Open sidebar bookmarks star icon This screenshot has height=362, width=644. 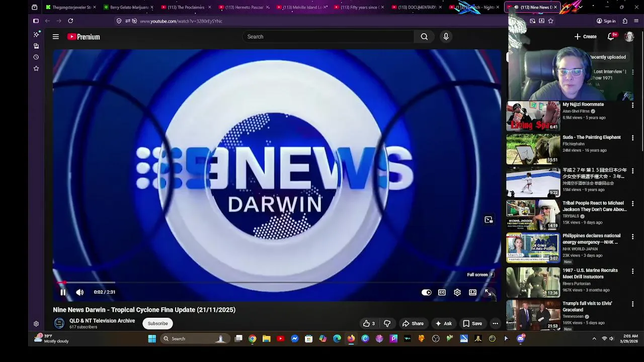pyautogui.click(x=36, y=68)
